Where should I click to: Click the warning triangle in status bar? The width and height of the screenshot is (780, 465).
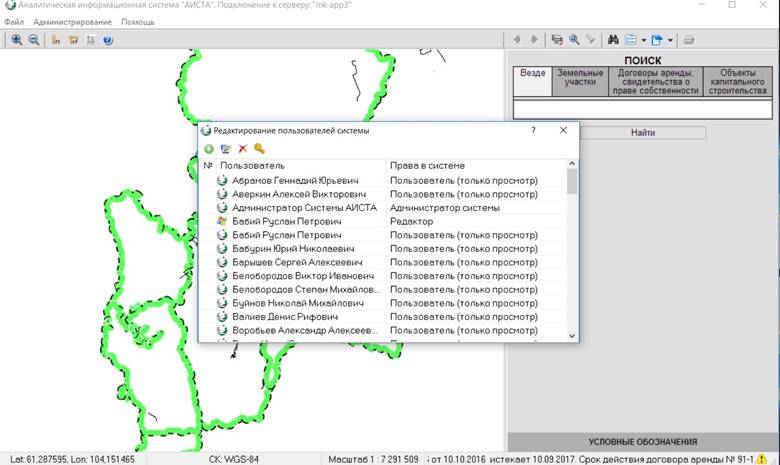pos(762,459)
